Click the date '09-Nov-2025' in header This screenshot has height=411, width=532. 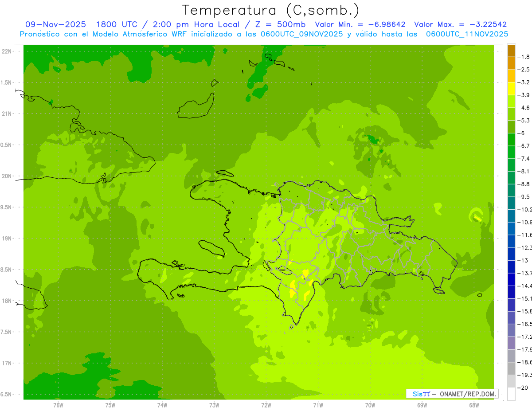coord(55,24)
